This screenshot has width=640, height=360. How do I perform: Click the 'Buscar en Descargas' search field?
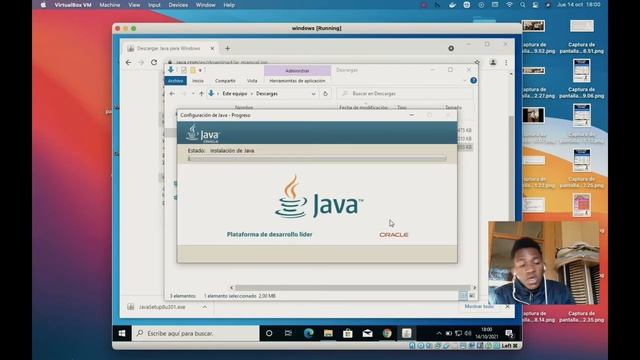click(404, 93)
